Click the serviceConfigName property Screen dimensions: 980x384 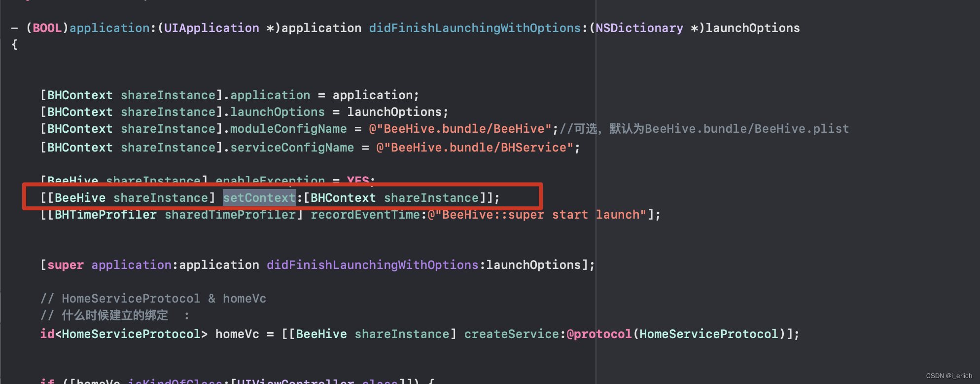[x=292, y=148]
